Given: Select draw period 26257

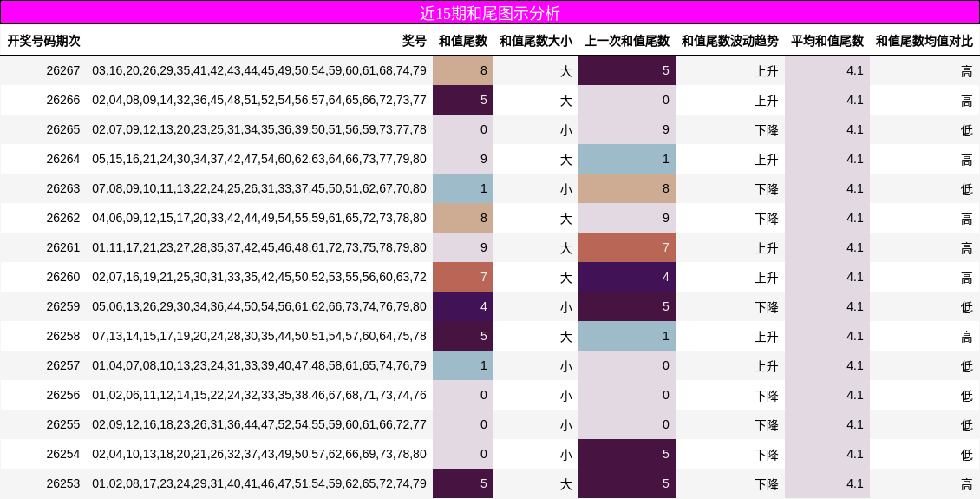Looking at the screenshot, I should coord(63,365).
